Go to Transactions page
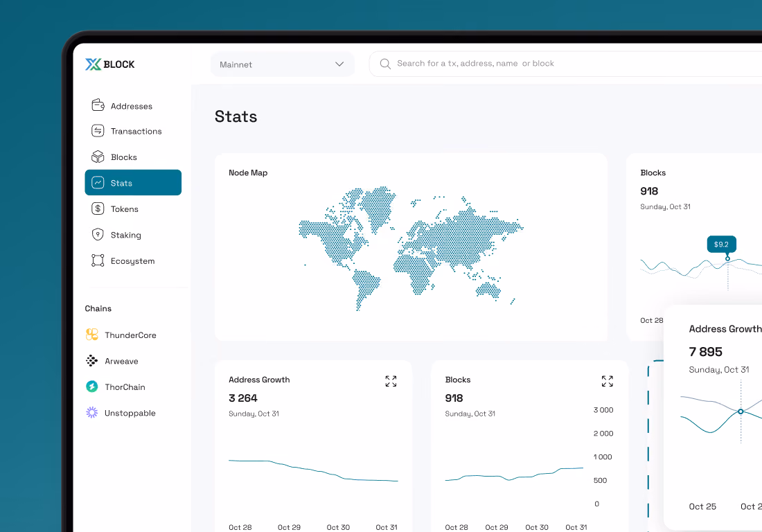The width and height of the screenshot is (762, 532). tap(133, 131)
